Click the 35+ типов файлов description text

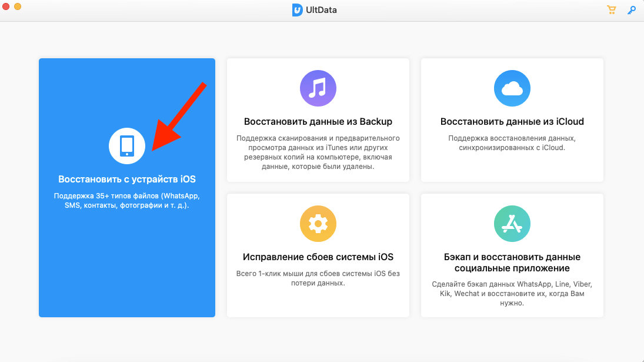click(127, 201)
